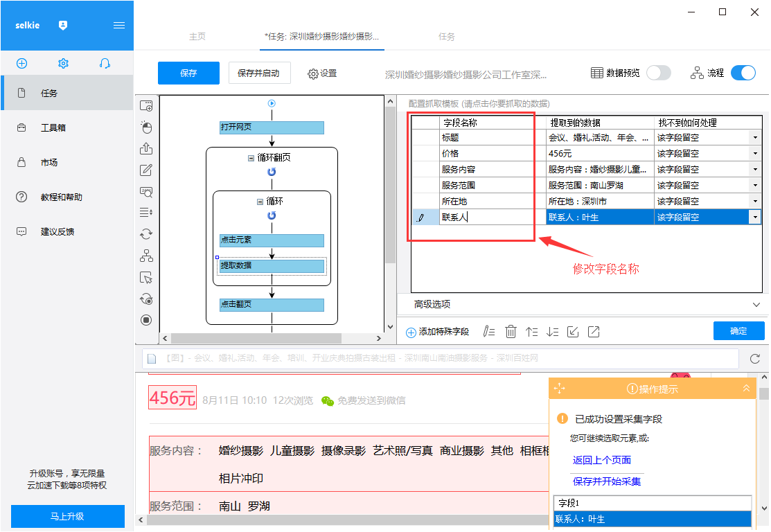The width and height of the screenshot is (771, 532).
Task: Select the open web page tool icon
Action: pos(146,106)
